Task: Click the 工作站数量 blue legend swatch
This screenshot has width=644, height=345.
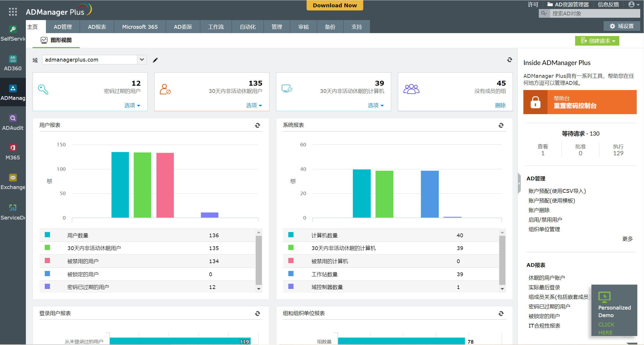Action: tap(291, 274)
